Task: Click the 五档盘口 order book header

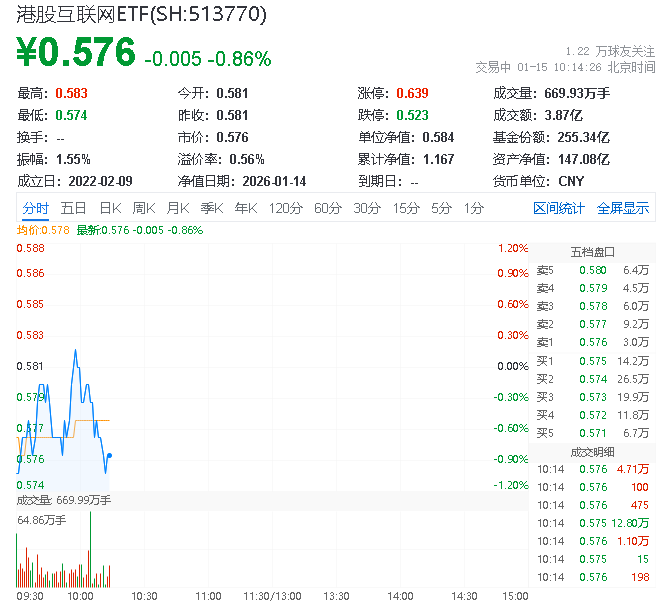Action: point(592,251)
